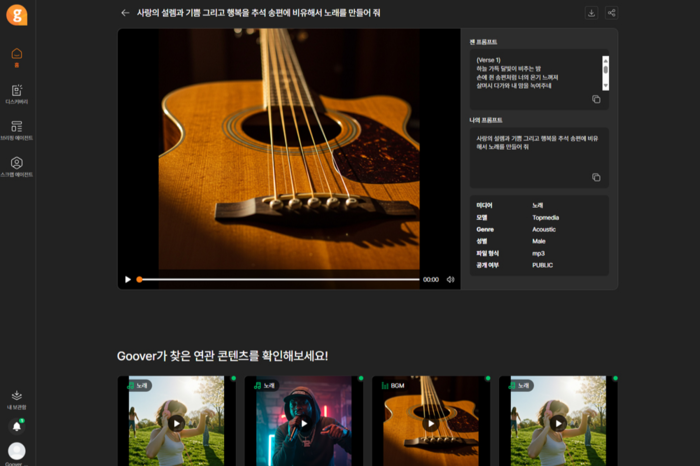Viewport: 700px width, 466px height.
Task: Open the notifications bell icon
Action: (x=16, y=426)
